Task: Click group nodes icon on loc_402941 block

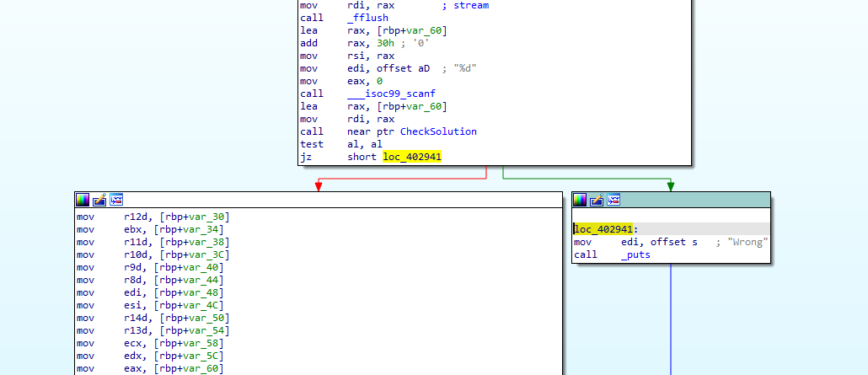Action: pos(613,200)
